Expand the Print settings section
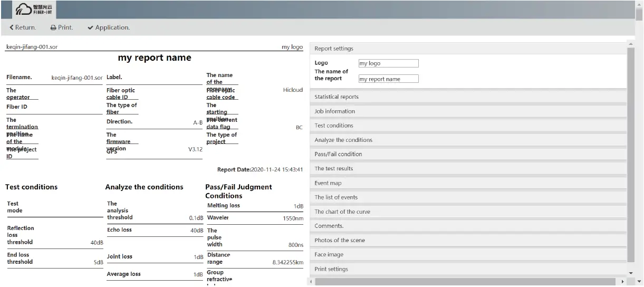 point(331,269)
